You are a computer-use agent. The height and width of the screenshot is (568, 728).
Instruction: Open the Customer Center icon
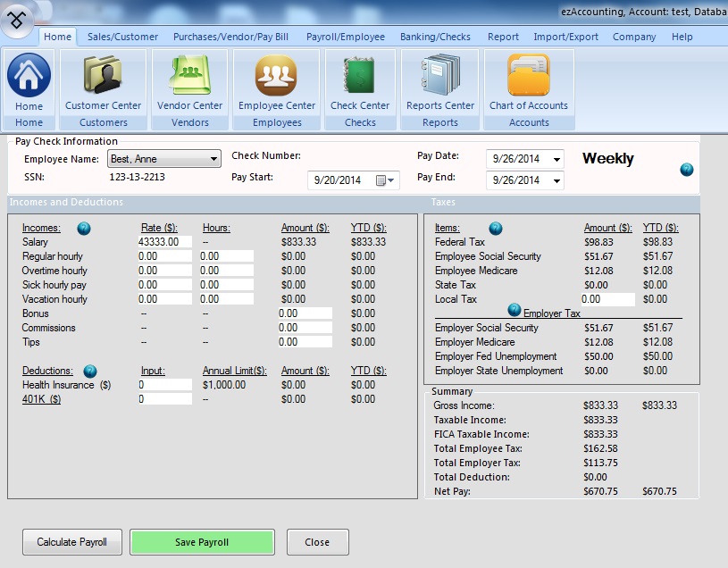pos(103,78)
